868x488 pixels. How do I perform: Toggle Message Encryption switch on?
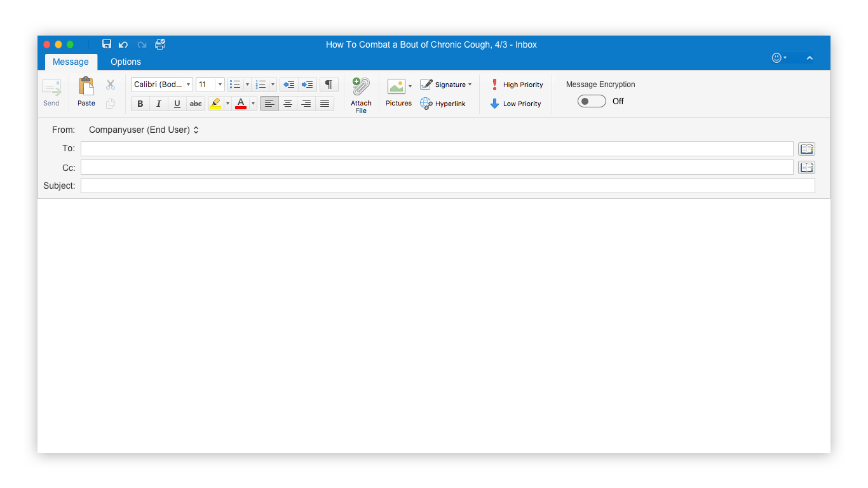592,101
